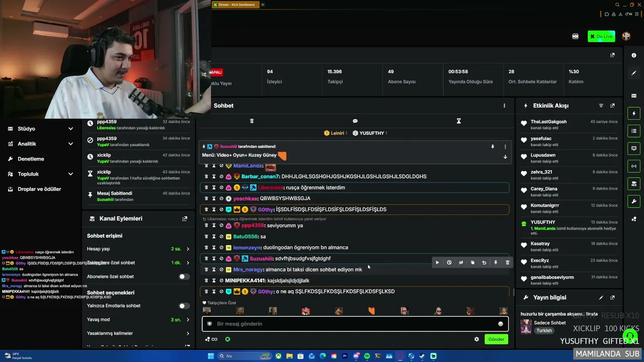Click the Turkish language tag in Yayın bilgisi
The width and height of the screenshot is (644, 362).
coord(544,330)
